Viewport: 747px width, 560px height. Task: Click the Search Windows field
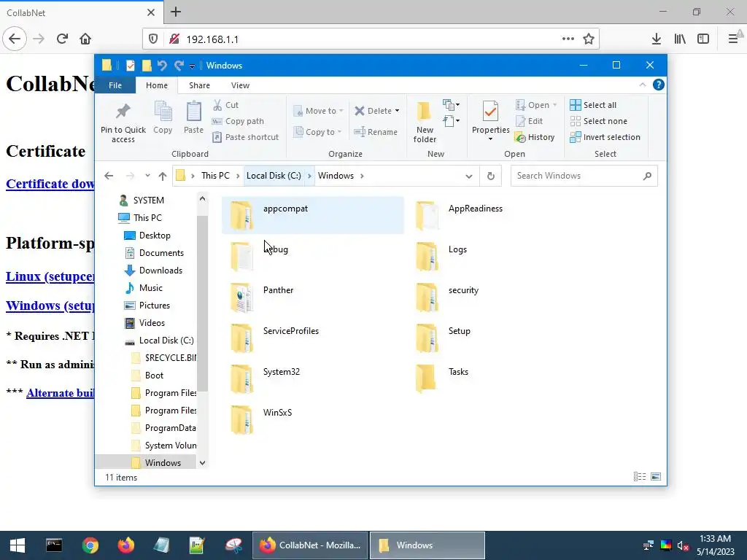584,176
